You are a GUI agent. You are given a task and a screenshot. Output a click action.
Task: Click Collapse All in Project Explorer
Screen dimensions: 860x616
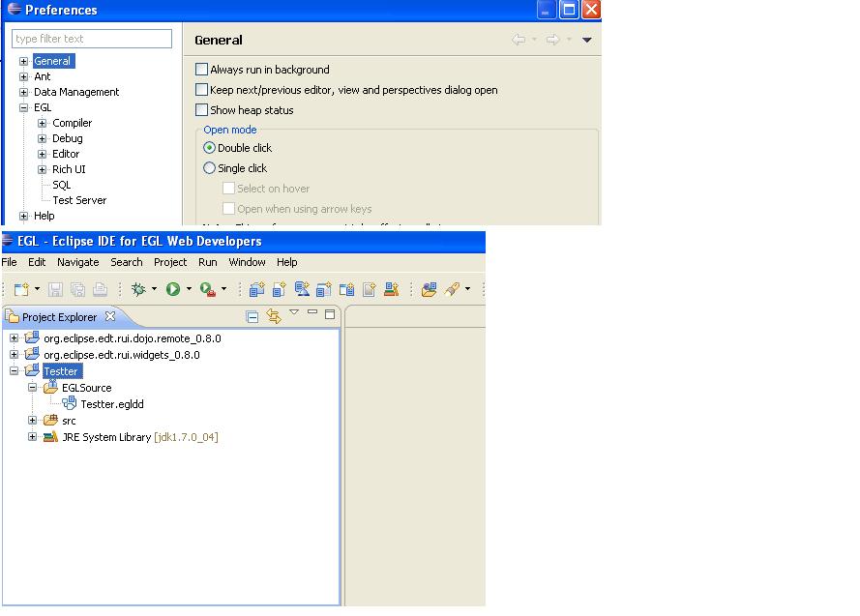[252, 317]
